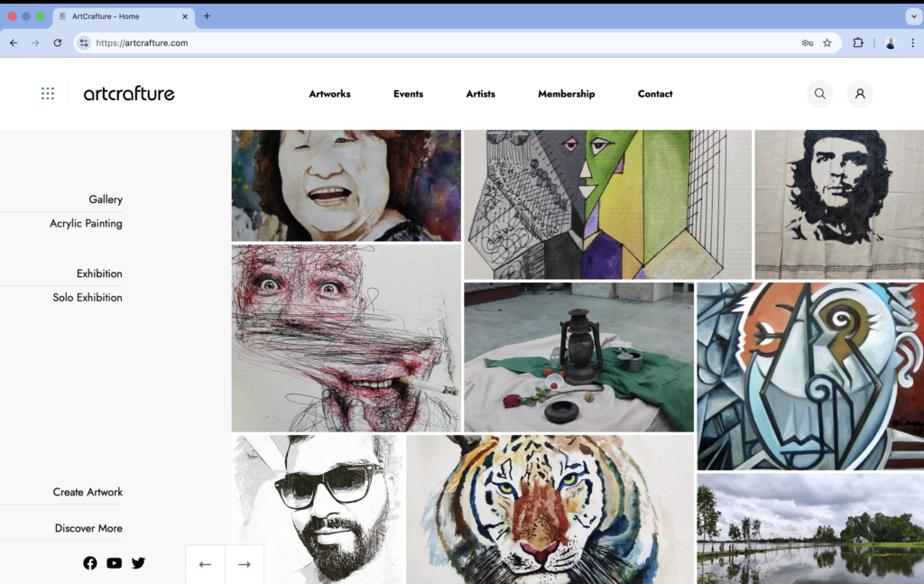Open saved passwords key icon
Screen dimensions: 924x584
click(808, 42)
